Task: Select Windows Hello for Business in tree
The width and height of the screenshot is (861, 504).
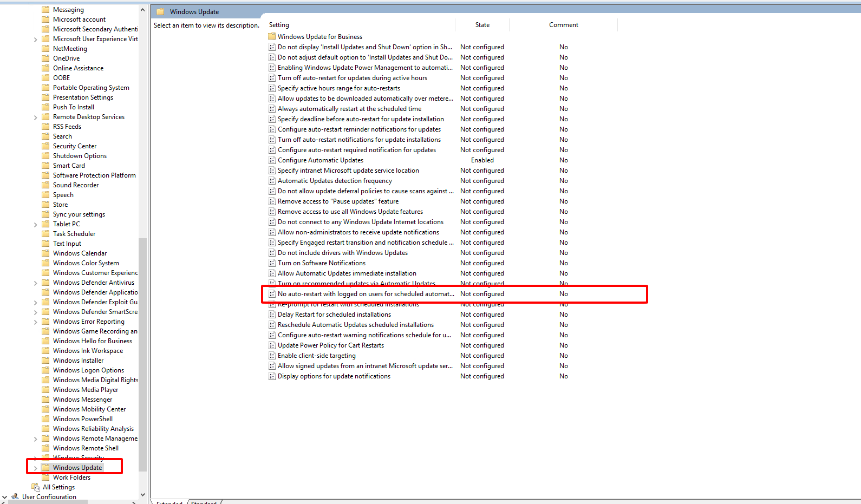Action: 92,341
